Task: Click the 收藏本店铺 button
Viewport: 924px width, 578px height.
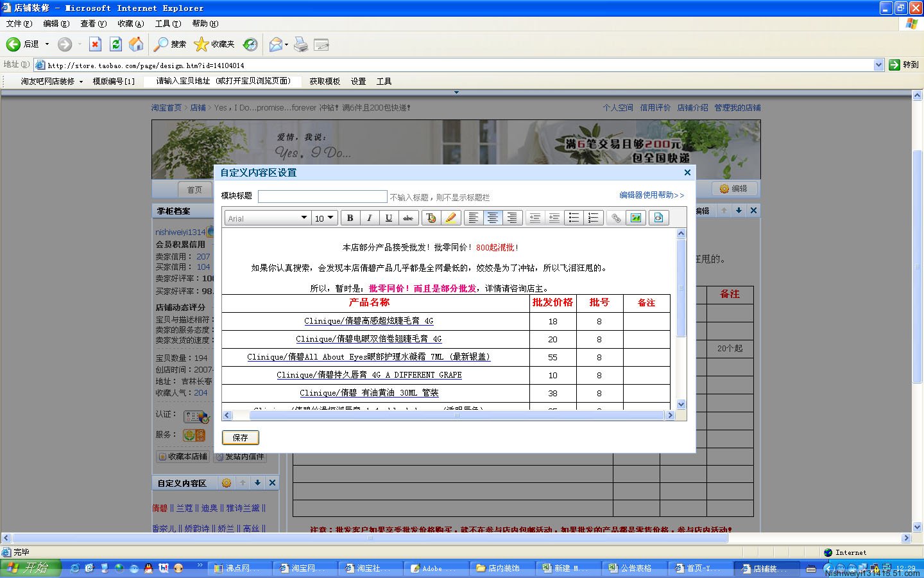Action: (184, 457)
